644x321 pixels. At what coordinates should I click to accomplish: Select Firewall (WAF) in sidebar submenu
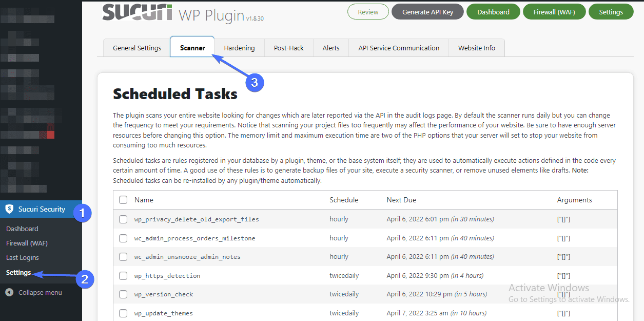(x=27, y=243)
